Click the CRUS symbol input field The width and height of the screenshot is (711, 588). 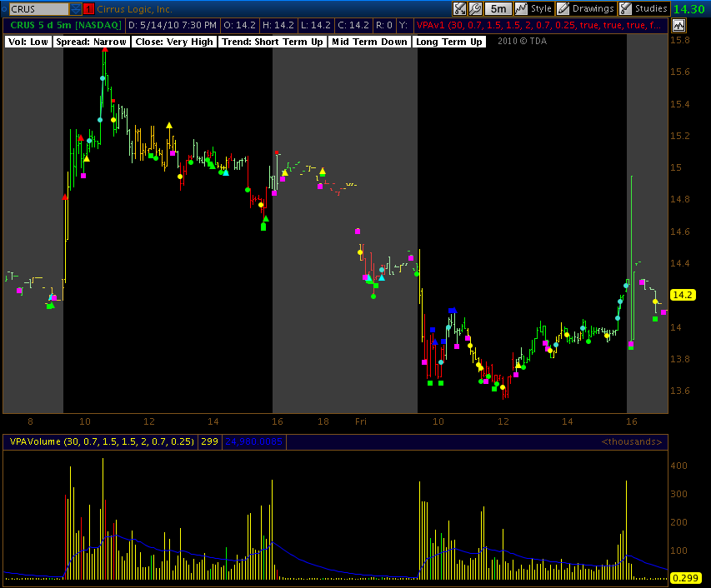(x=39, y=8)
